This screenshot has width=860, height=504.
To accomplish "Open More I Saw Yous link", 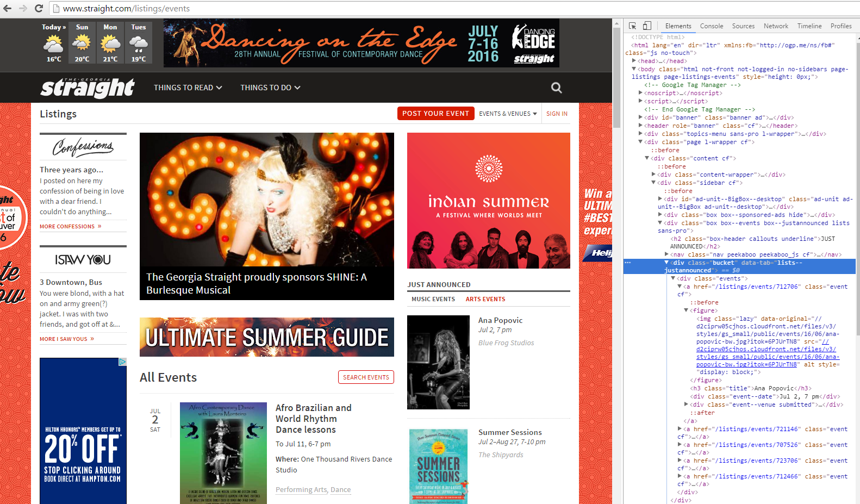I will (66, 339).
